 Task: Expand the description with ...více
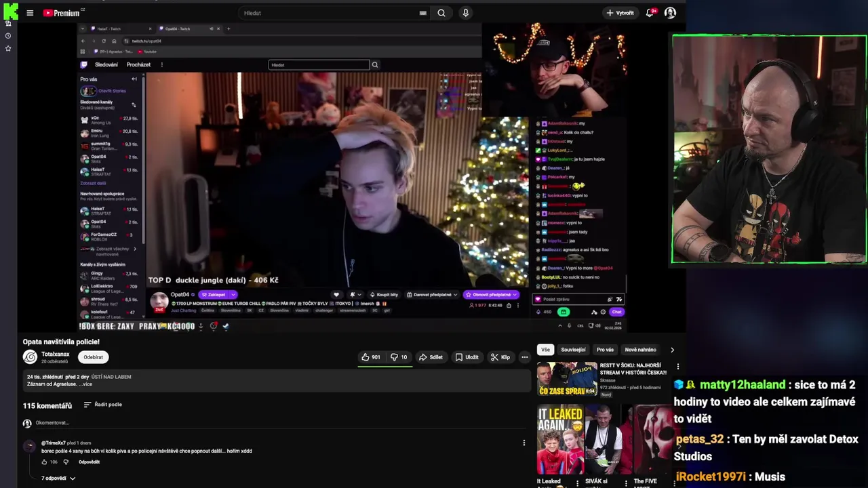(x=85, y=384)
